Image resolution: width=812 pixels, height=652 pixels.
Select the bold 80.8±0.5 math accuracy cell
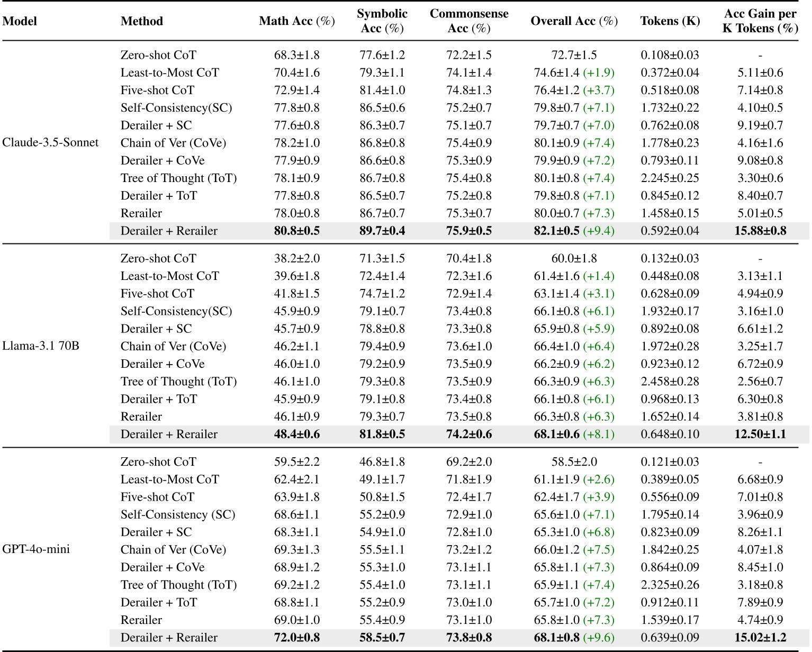(296, 231)
